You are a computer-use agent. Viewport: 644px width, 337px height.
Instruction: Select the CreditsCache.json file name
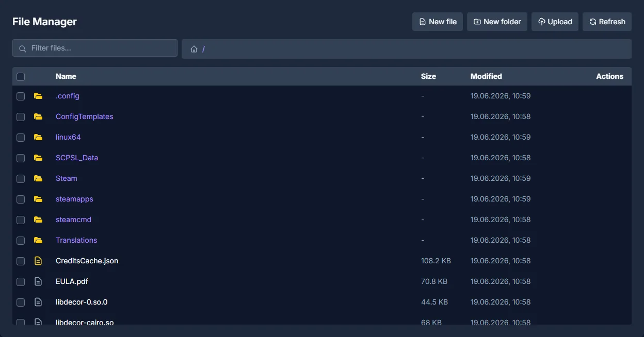(87, 261)
